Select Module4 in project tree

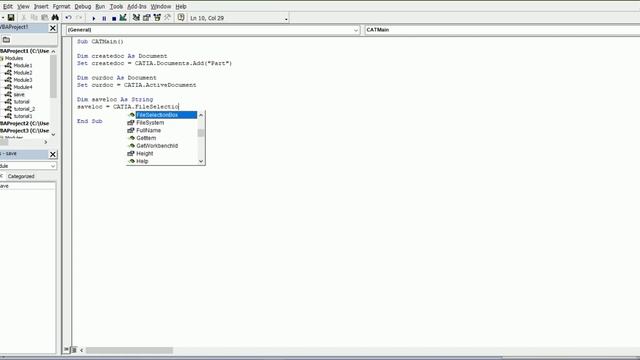22,87
